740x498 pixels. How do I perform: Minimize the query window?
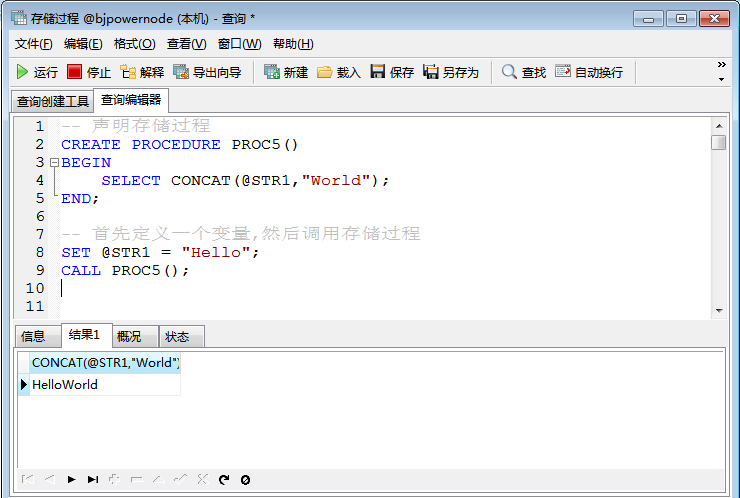pyautogui.click(x=648, y=19)
